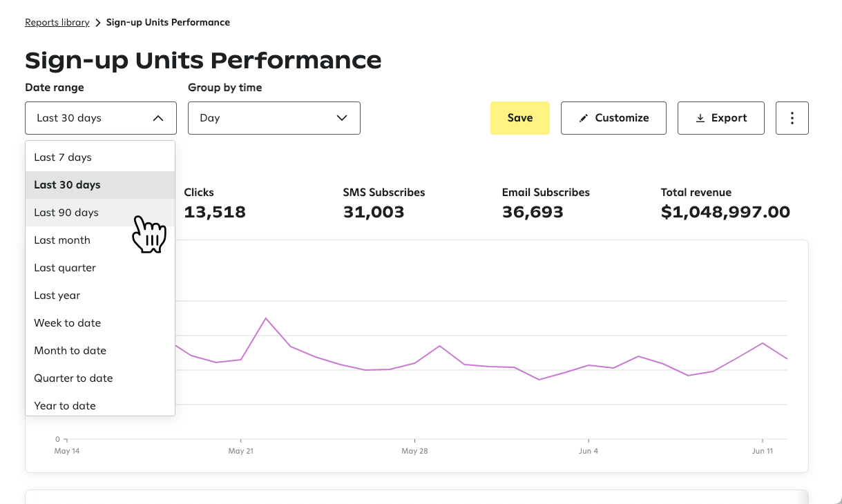The width and height of the screenshot is (842, 504).
Task: Expand the Group by time dropdown
Action: (274, 118)
